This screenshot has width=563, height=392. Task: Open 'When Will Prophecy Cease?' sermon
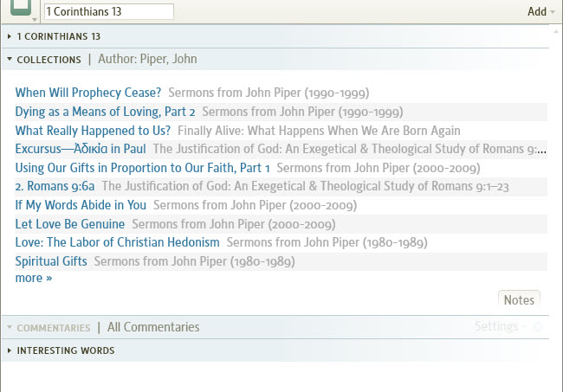click(88, 93)
